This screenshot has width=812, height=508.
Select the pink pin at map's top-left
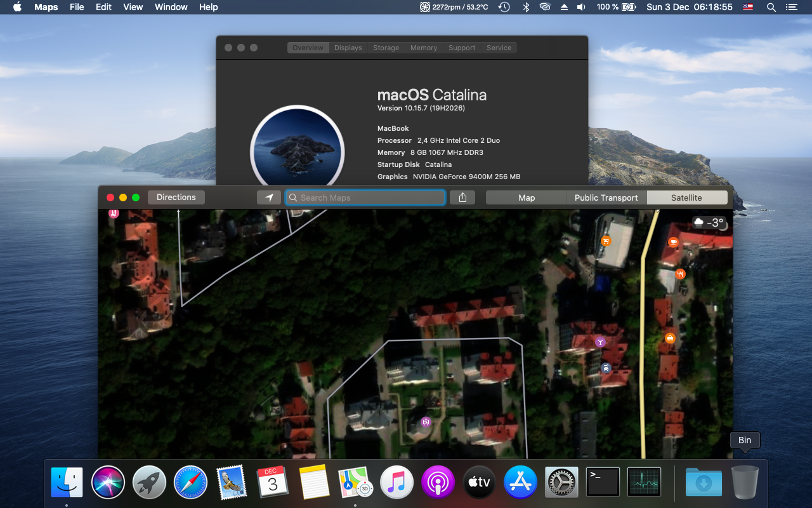pyautogui.click(x=114, y=213)
